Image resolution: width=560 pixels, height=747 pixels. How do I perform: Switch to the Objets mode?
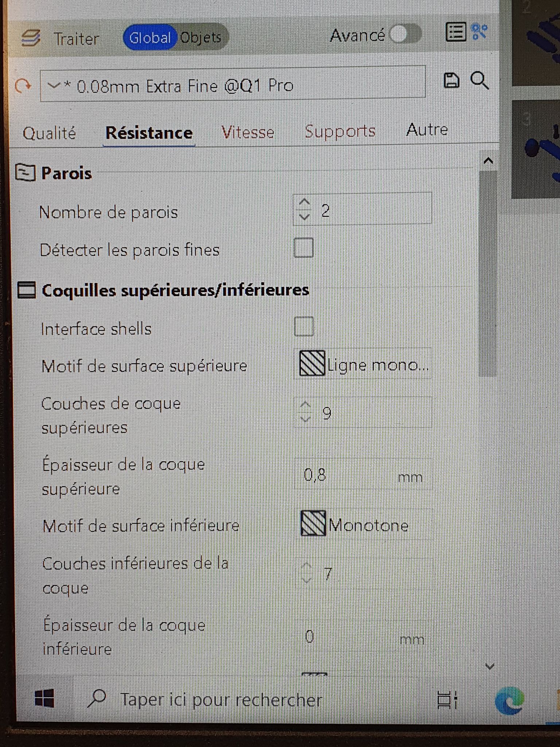pyautogui.click(x=201, y=37)
